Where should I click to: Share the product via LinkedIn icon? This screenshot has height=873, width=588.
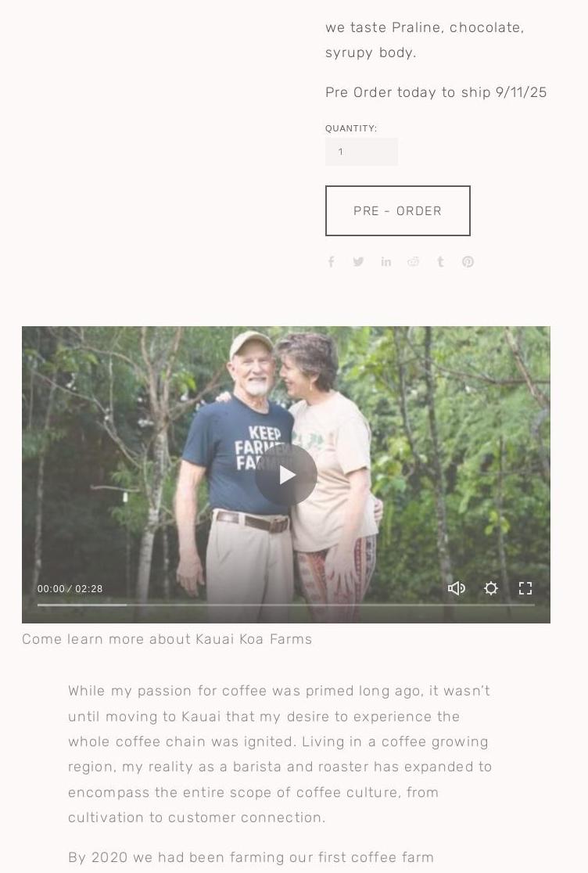(x=385, y=262)
